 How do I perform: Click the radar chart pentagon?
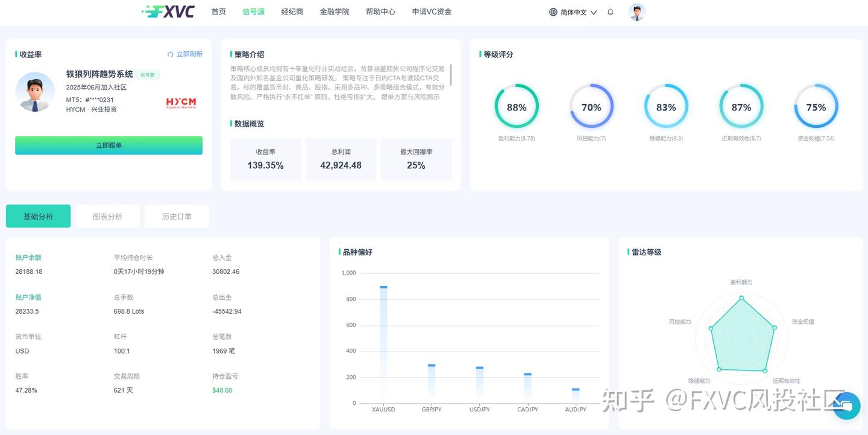click(741, 336)
